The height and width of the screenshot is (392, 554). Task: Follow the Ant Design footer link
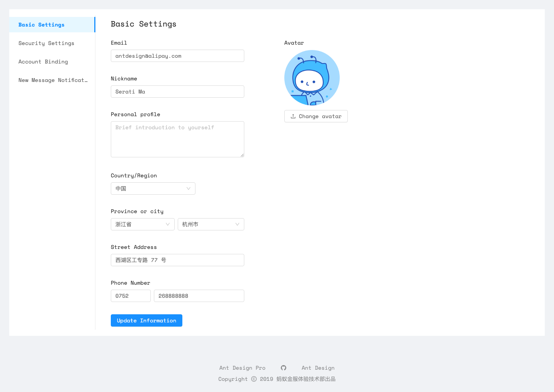(318, 368)
